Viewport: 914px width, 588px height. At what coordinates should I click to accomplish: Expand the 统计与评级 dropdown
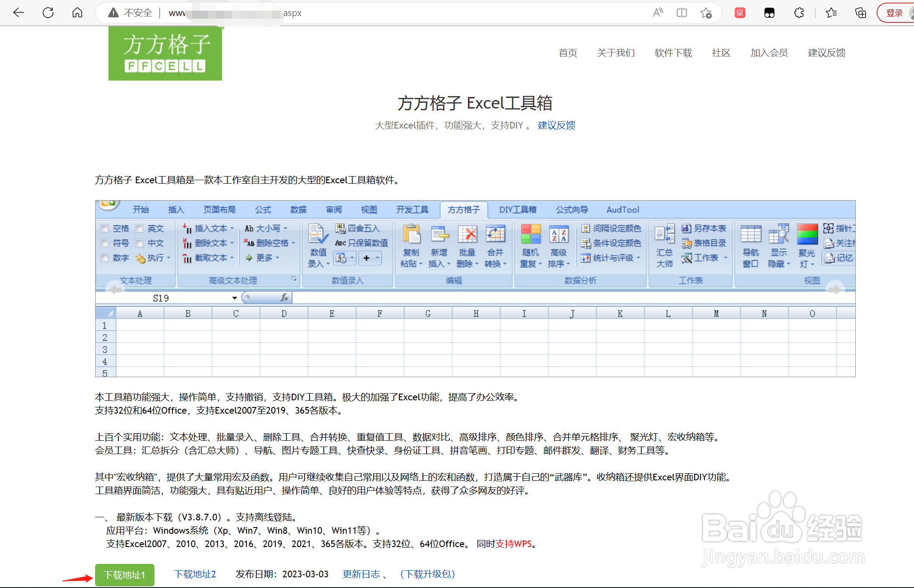click(x=638, y=258)
